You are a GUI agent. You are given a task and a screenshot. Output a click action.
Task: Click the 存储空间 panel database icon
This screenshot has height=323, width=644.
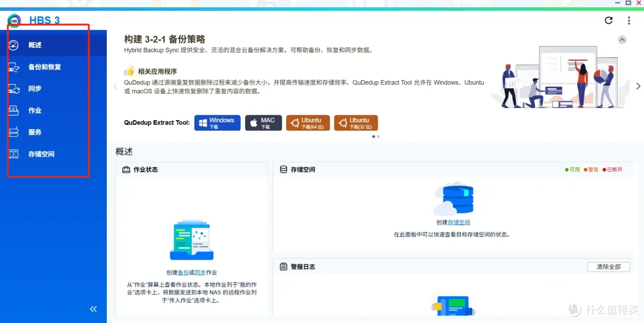click(283, 170)
